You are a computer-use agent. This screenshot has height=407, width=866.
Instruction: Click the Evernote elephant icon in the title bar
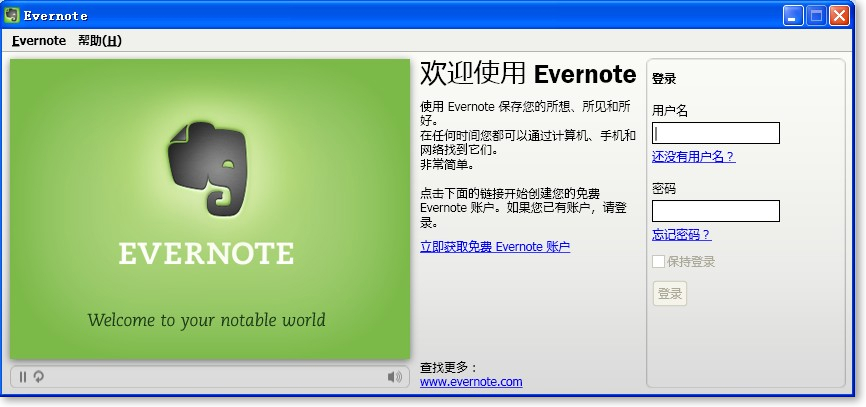pyautogui.click(x=11, y=15)
